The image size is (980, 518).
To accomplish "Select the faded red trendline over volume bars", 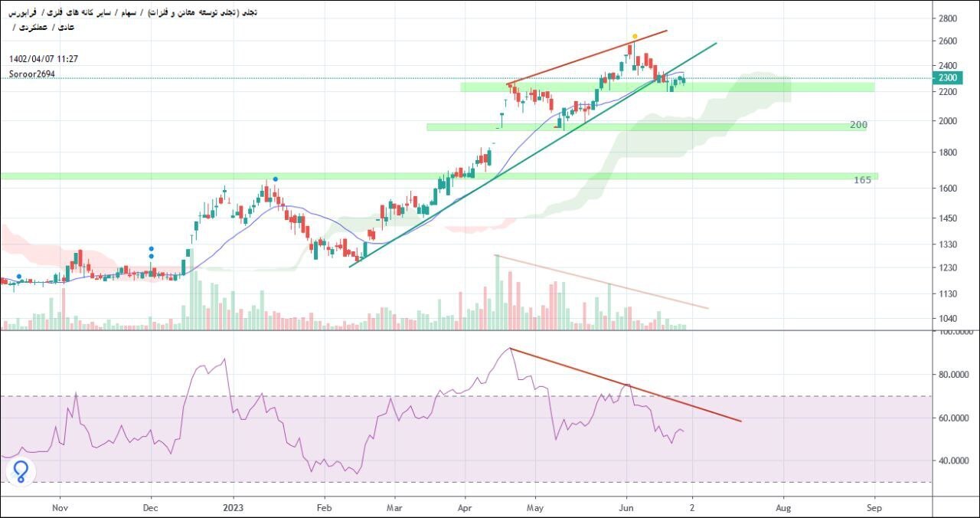I will pyautogui.click(x=602, y=282).
